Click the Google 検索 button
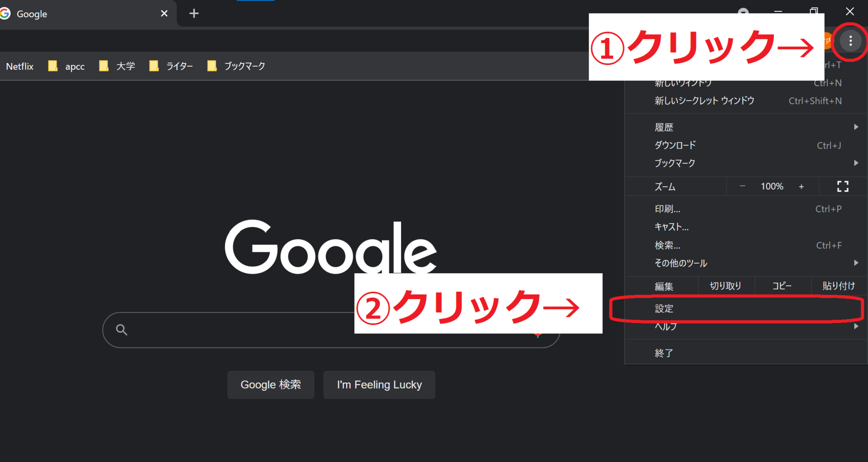Screen dimensions: 868x462 [270, 385]
